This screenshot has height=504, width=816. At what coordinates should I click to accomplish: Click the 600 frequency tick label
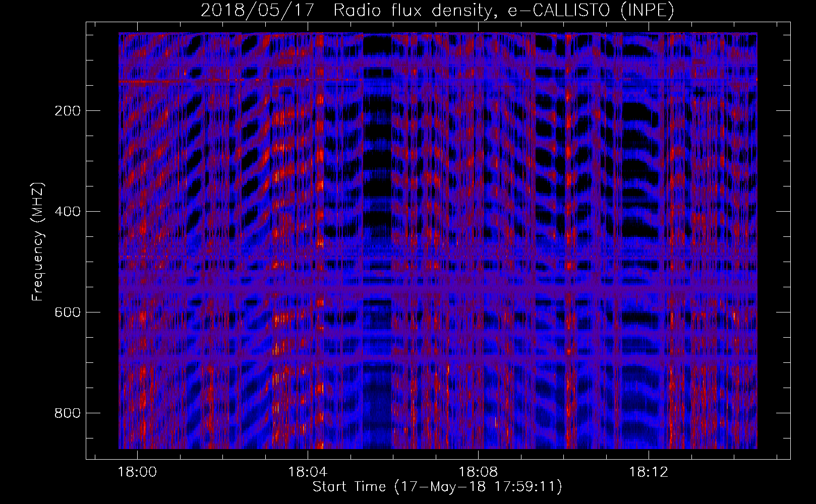tap(67, 312)
